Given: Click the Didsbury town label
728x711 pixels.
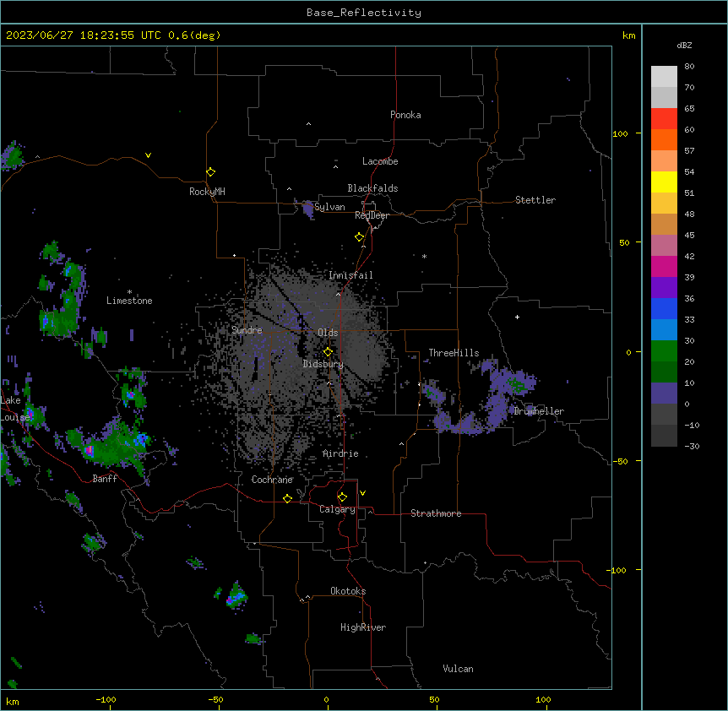Looking at the screenshot, I should 323,364.
